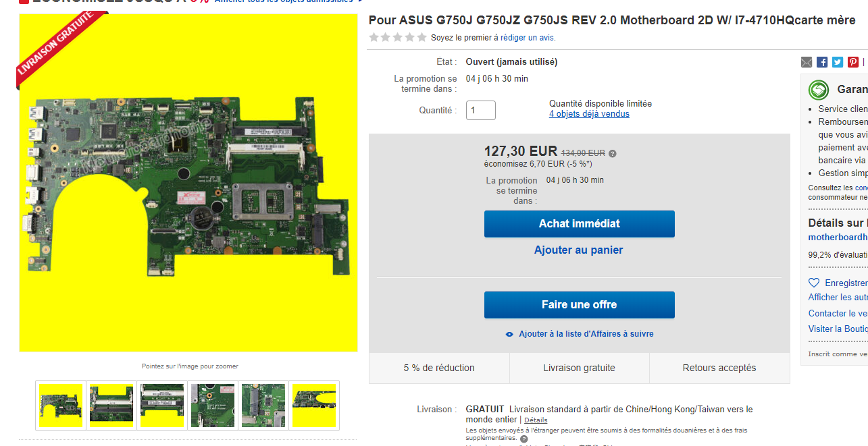
Task: Open the 4 objets déjà vendus link
Action: click(589, 114)
